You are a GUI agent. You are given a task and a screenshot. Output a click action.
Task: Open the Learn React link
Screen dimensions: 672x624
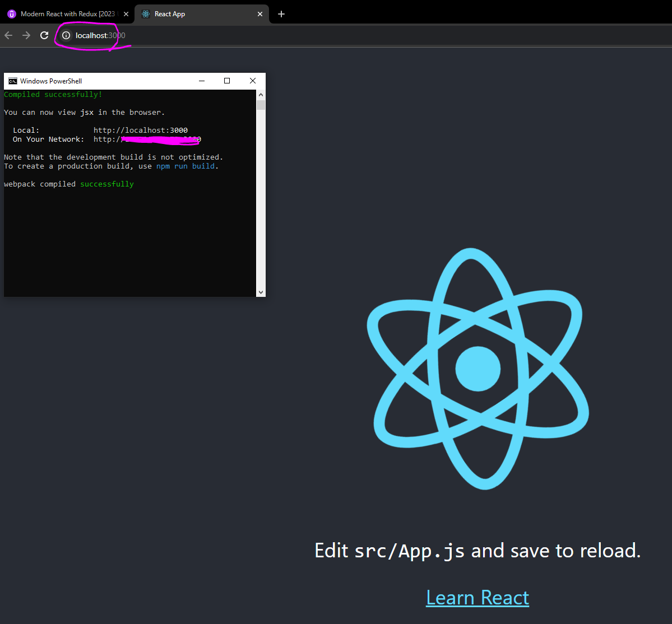click(x=478, y=598)
